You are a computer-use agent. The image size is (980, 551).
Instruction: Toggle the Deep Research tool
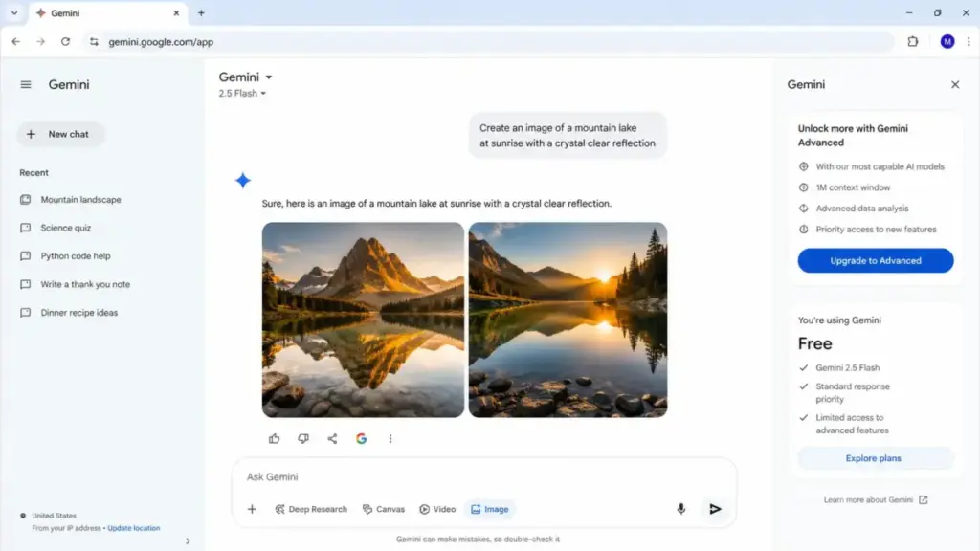(311, 509)
